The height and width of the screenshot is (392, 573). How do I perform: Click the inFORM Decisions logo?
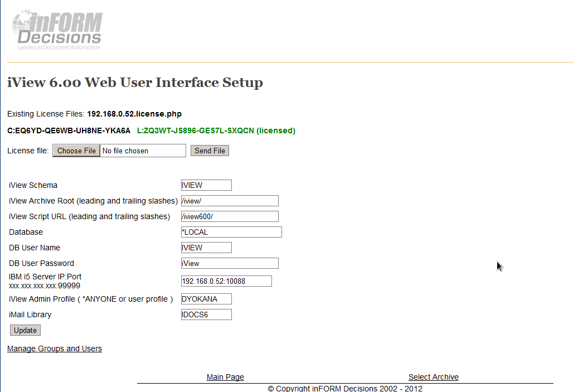click(x=57, y=30)
